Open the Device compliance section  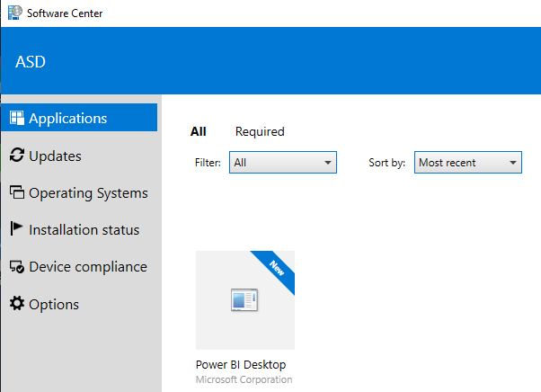pyautogui.click(x=88, y=267)
